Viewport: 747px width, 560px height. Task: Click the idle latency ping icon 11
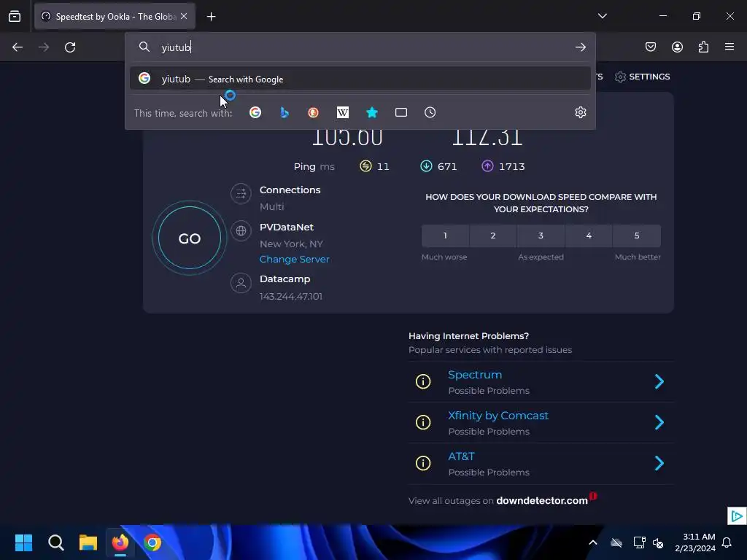[365, 166]
